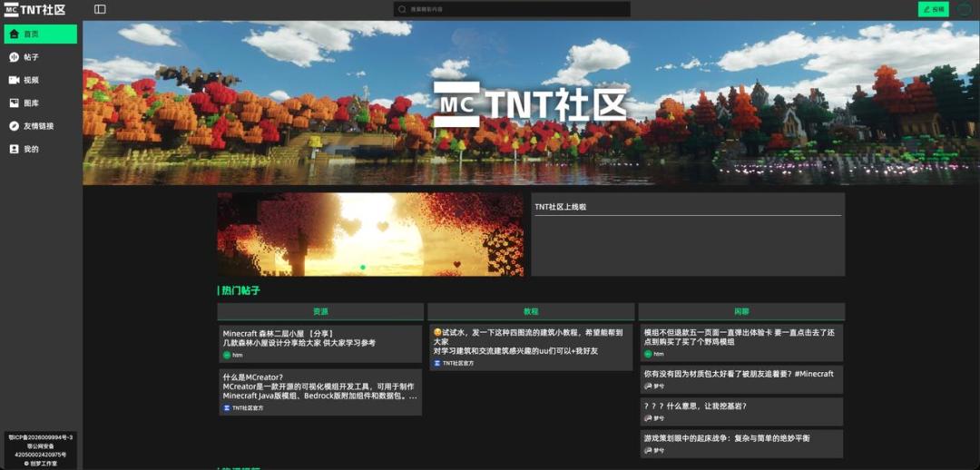Toggle the sidebar collapse icon in the top bar
This screenshot has width=980, height=470.
coord(100,9)
